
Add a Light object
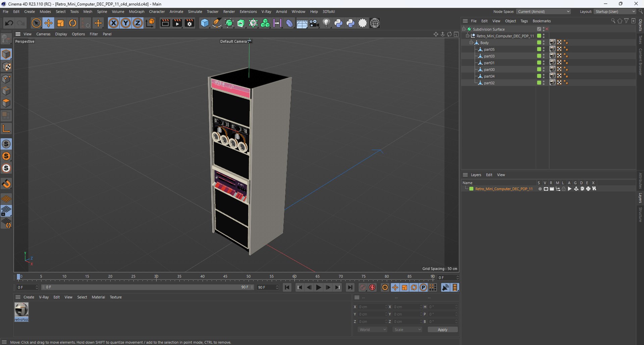pos(326,23)
